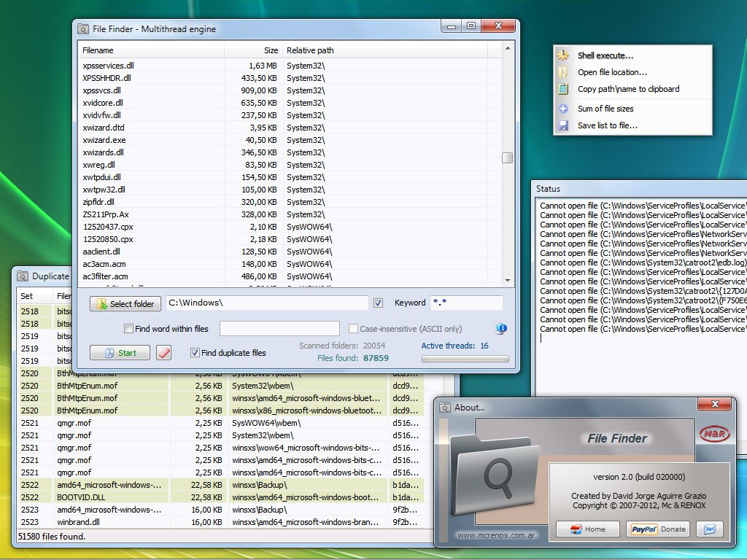Screen dimensions: 747x560
Task: Select Sum of file sizes entry
Action: tap(632, 109)
